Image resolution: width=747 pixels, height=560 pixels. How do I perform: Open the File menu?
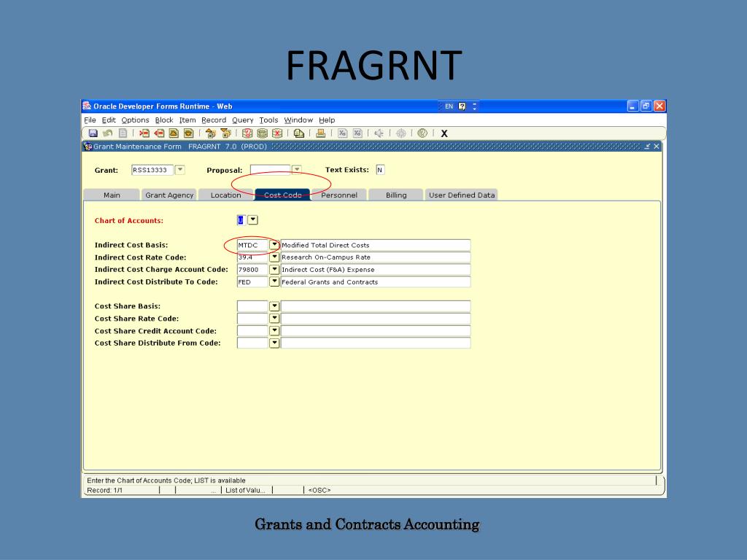(90, 120)
